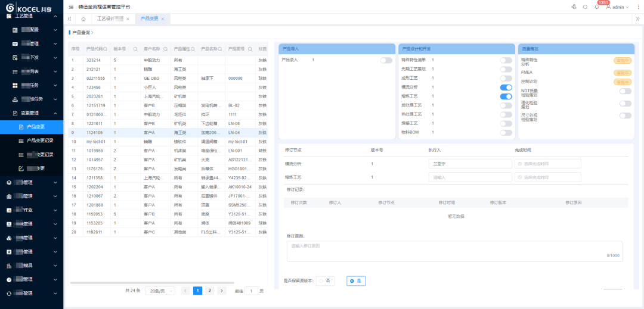This screenshot has width=644, height=309.
Task: Click the KOCEL logo
Action: point(29,8)
